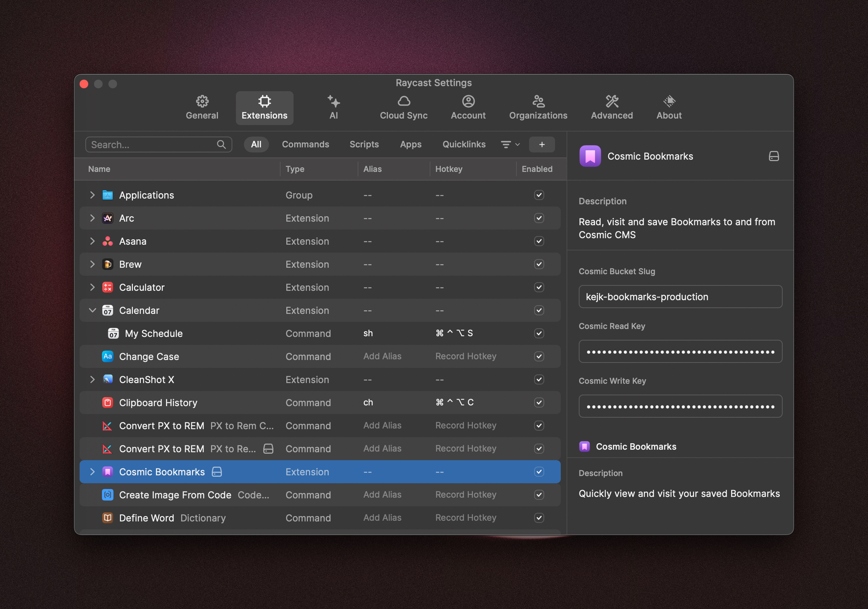The height and width of the screenshot is (609, 868).
Task: Edit the Cosmic Bucket Slug field
Action: coord(680,297)
